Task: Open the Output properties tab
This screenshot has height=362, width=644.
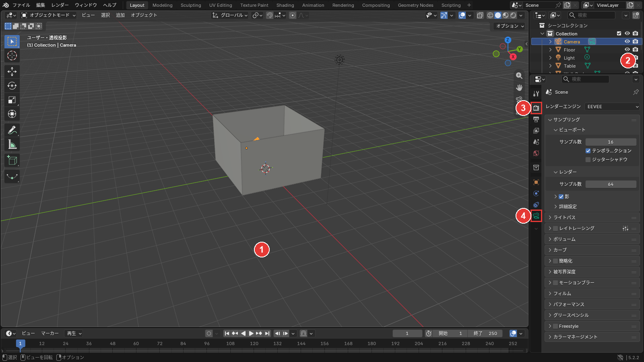Action: pyautogui.click(x=536, y=119)
